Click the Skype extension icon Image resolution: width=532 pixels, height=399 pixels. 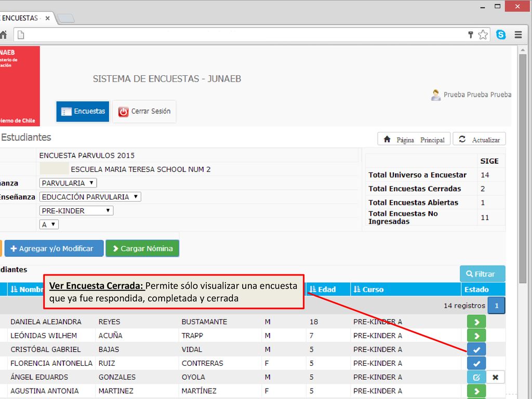click(501, 35)
